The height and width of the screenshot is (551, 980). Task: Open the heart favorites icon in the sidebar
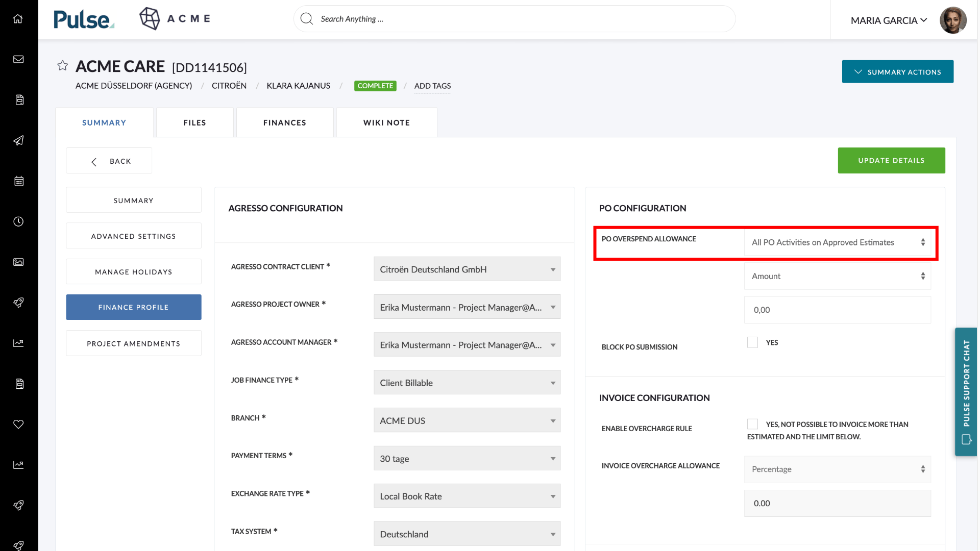point(18,424)
